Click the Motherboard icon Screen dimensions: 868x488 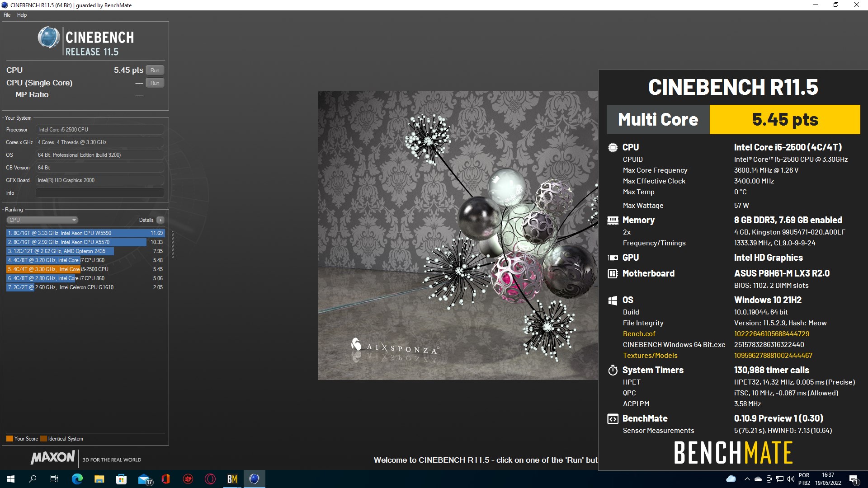613,273
